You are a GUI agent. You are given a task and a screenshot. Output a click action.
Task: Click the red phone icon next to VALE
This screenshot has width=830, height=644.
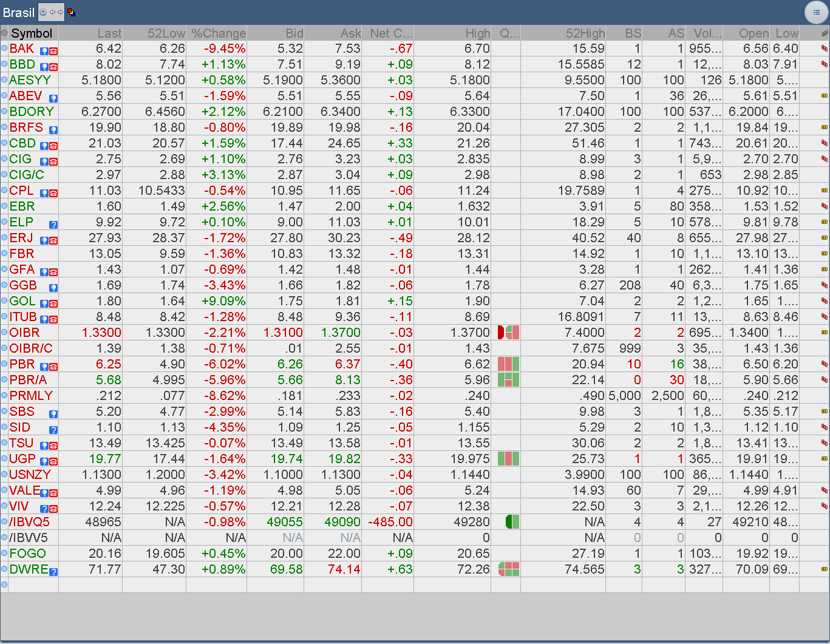tap(53, 493)
